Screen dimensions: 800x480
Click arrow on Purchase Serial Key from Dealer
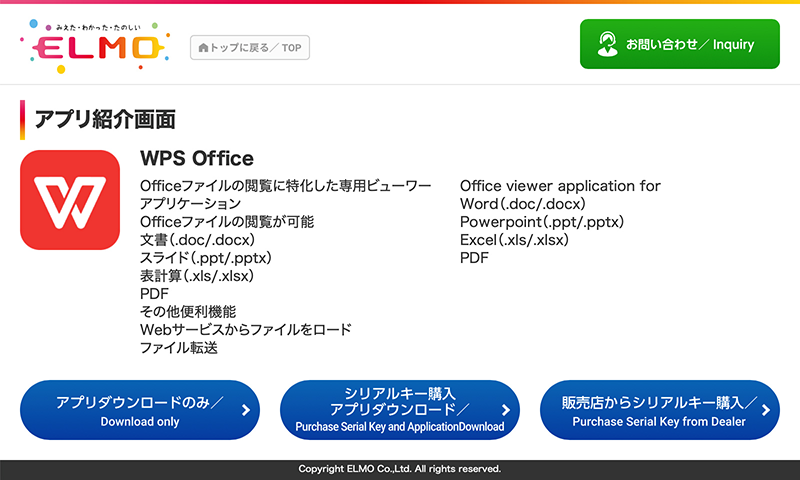click(x=766, y=410)
